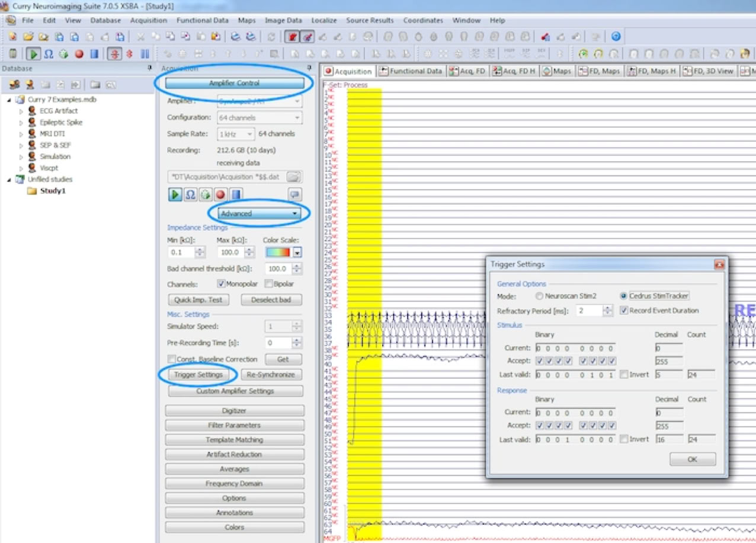Click the recording file browse folder icon
The image size is (756, 543).
click(294, 177)
